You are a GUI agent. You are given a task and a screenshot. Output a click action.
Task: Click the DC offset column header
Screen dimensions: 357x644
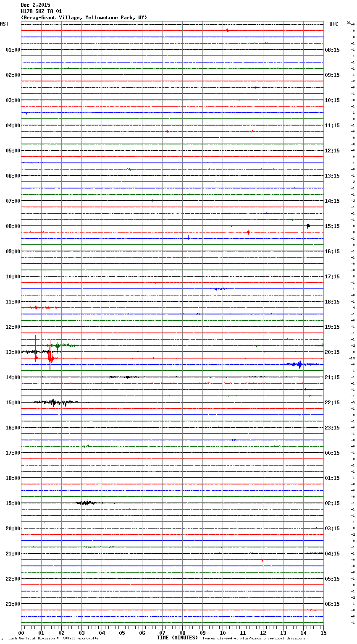[349, 23]
